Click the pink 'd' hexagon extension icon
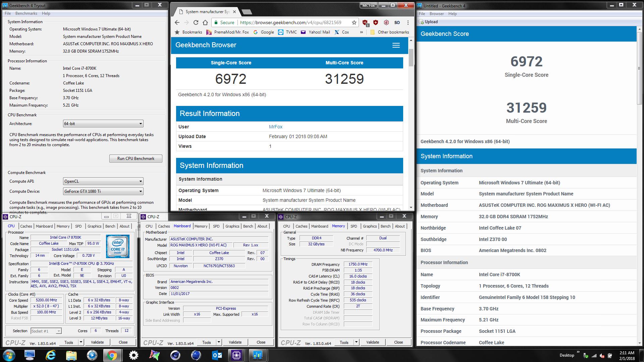This screenshot has width=644, height=362. 386,22
